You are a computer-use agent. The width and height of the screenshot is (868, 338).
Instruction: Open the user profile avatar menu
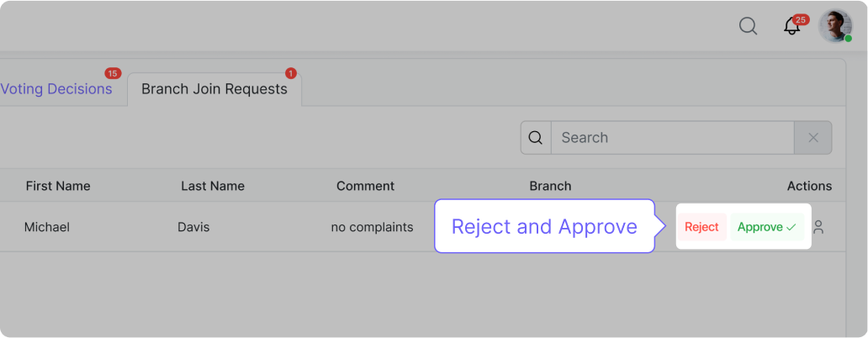[x=835, y=26]
